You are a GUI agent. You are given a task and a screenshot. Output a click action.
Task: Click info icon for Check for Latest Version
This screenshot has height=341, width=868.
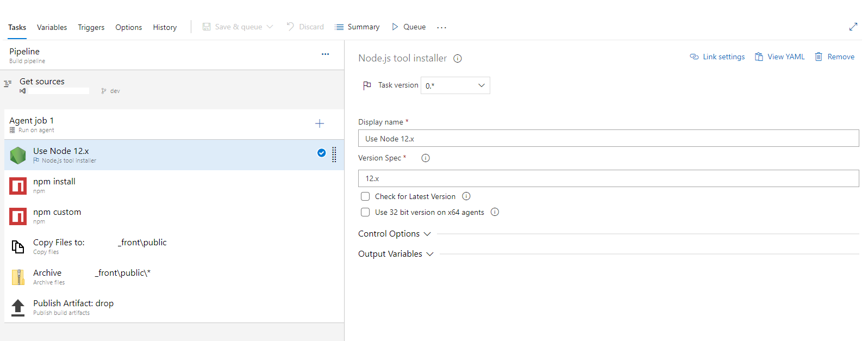pyautogui.click(x=466, y=196)
